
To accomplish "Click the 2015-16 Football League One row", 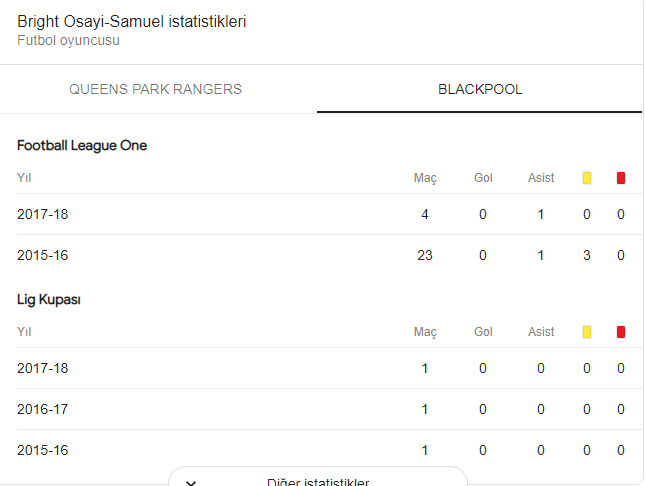I will [x=321, y=255].
